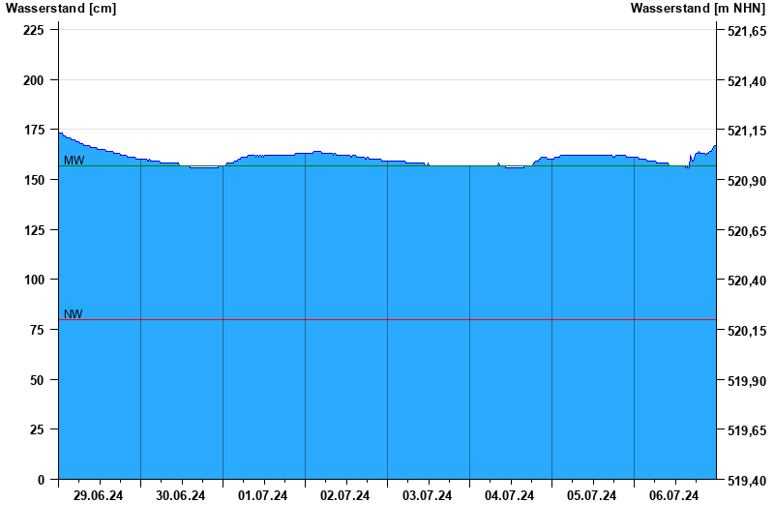This screenshot has width=774, height=532.
Task: Click the NW low water label
Action: pyautogui.click(x=74, y=314)
